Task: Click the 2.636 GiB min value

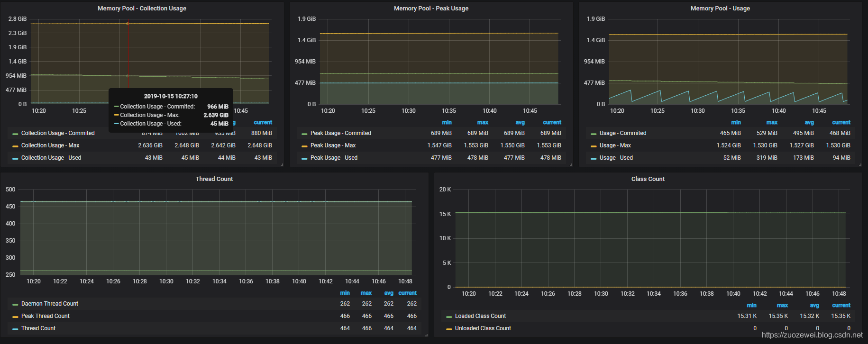Action: click(x=150, y=145)
